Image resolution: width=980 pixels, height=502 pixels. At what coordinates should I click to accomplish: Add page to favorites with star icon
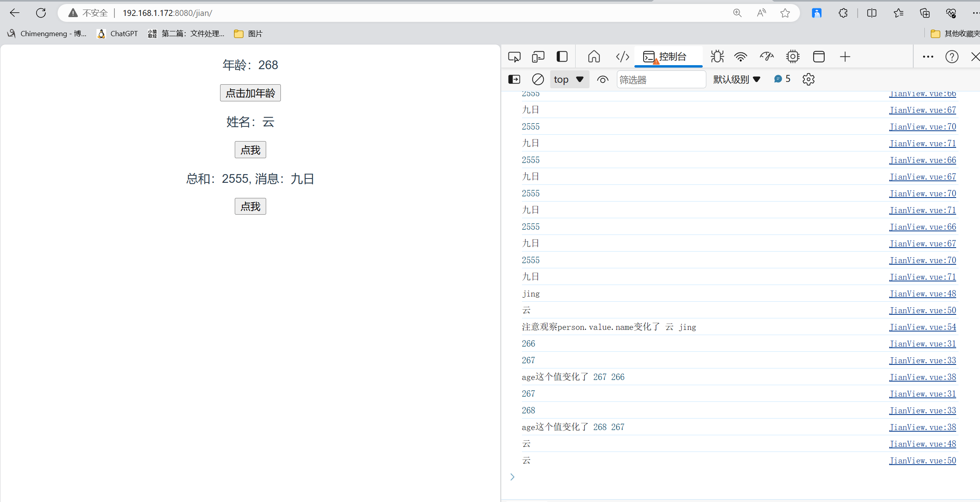click(785, 13)
